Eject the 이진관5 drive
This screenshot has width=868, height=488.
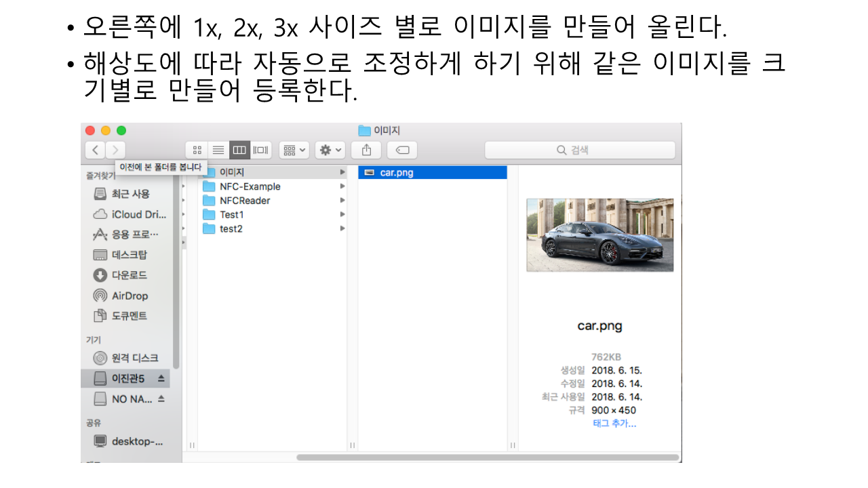[161, 378]
